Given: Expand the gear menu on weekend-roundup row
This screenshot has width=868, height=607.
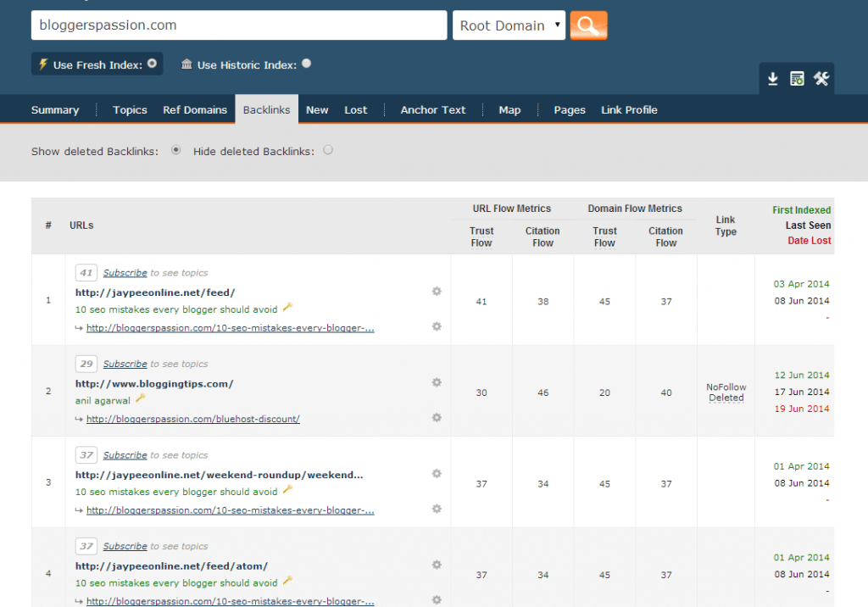Looking at the screenshot, I should (437, 473).
